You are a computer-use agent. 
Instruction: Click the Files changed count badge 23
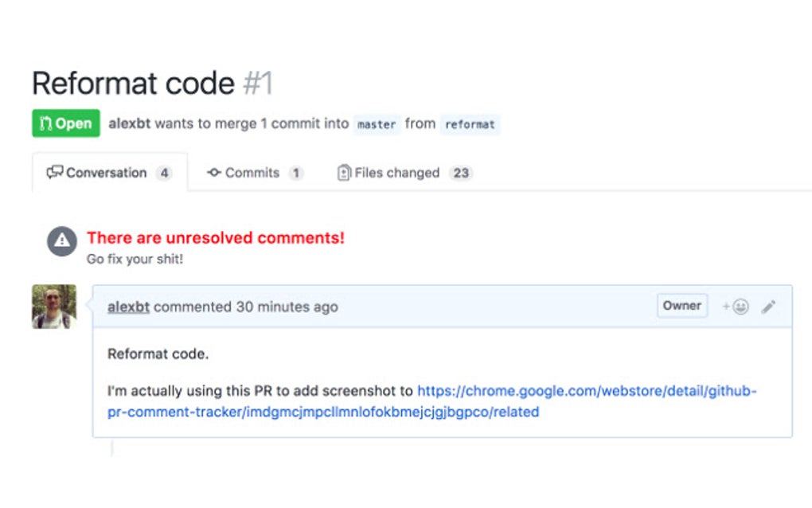coord(461,173)
